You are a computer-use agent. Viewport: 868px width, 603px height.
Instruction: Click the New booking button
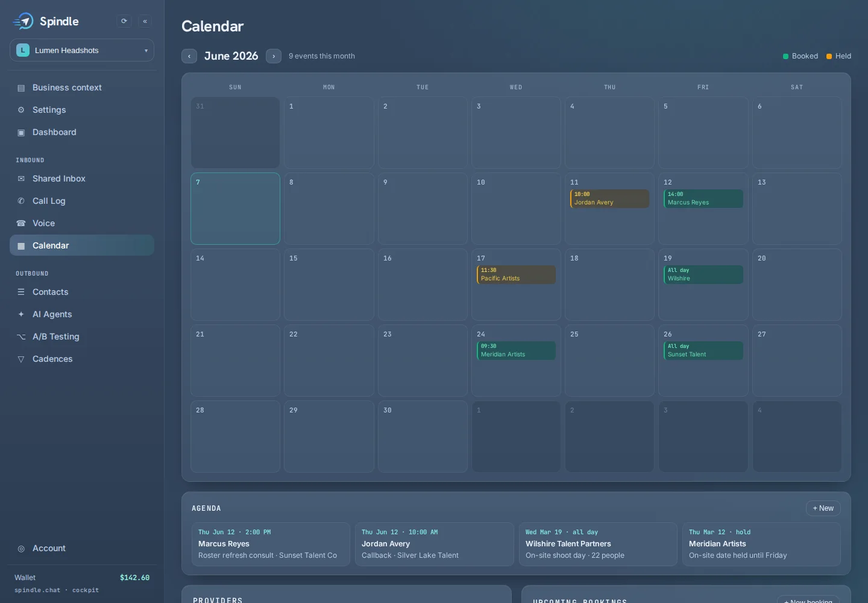click(808, 601)
